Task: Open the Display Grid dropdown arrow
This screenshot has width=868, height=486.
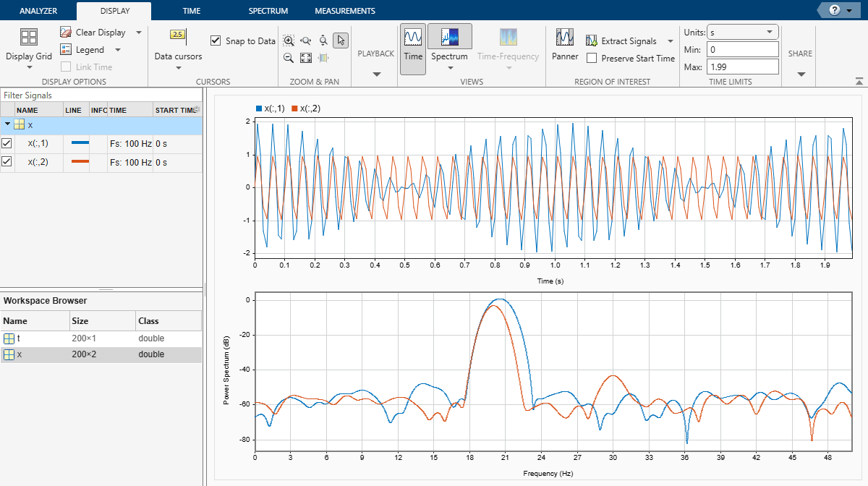Action: (x=29, y=67)
